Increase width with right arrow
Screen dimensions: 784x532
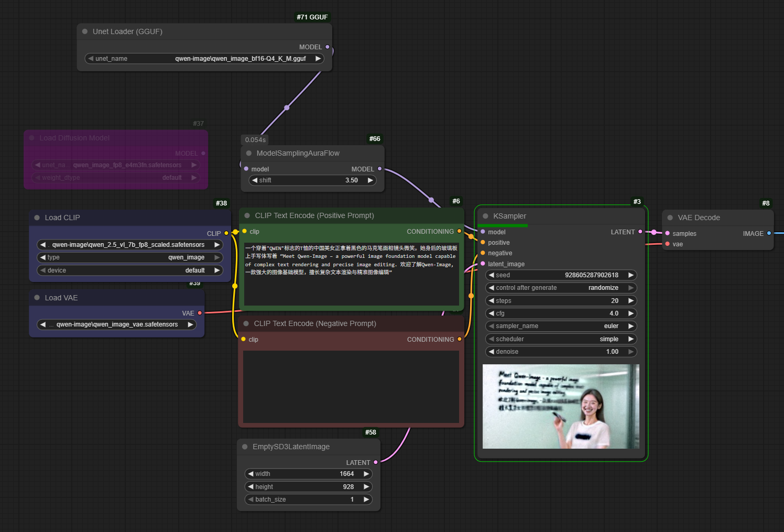pos(366,474)
